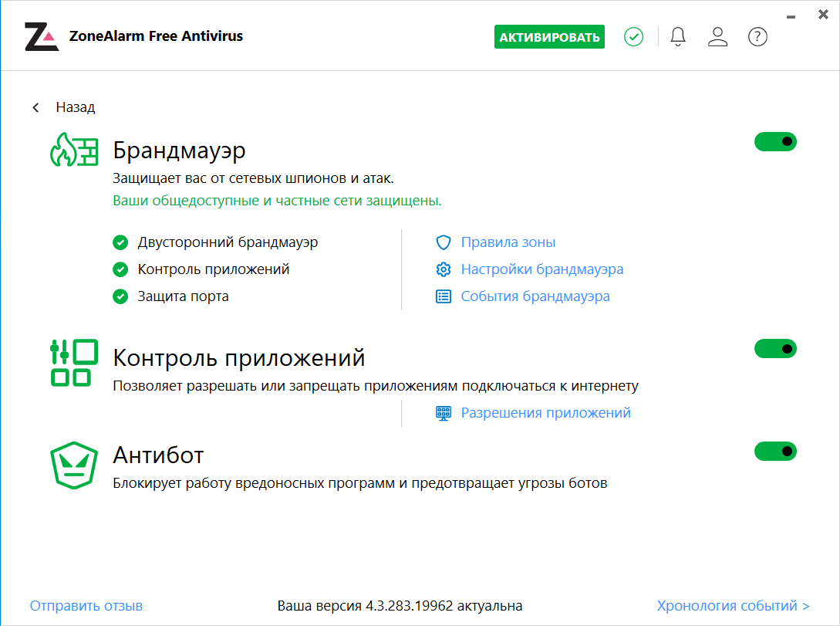Open Правила зоны link
This screenshot has height=626, width=840.
pos(508,242)
